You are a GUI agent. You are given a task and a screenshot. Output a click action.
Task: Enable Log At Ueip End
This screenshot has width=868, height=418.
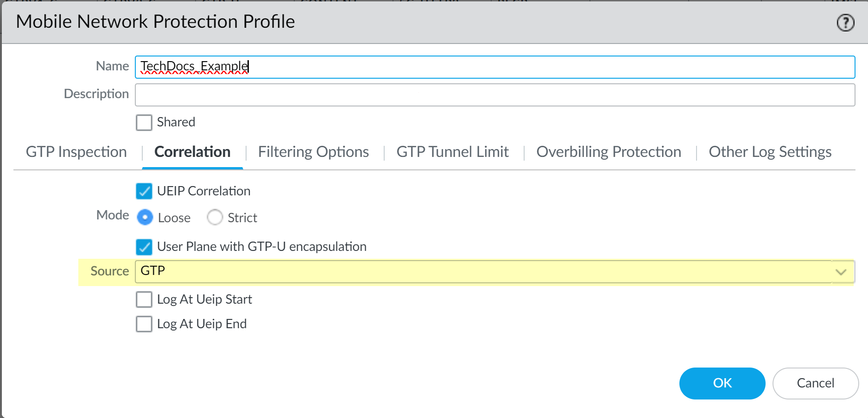click(x=144, y=324)
